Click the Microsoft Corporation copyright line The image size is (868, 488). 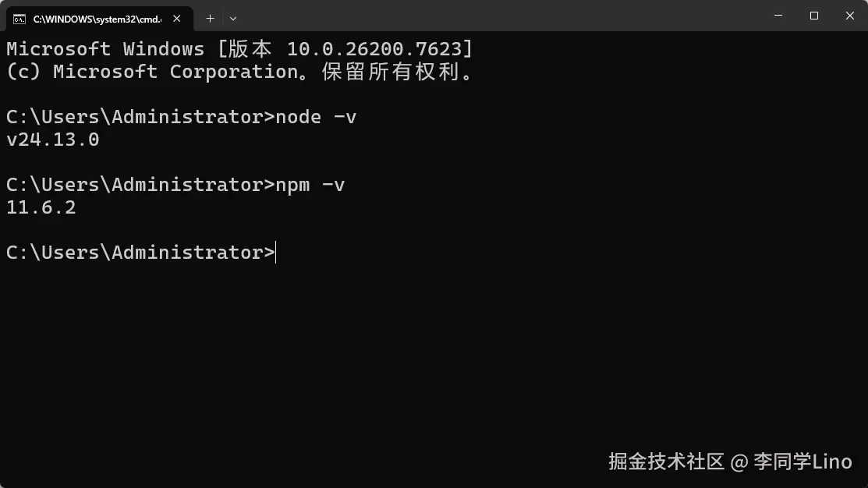coord(240,72)
